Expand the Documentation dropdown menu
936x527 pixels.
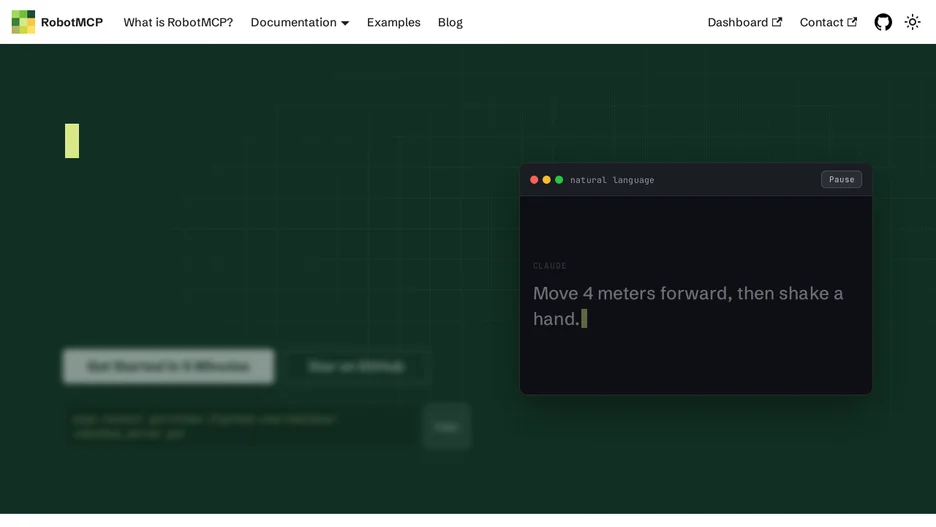[x=300, y=22]
